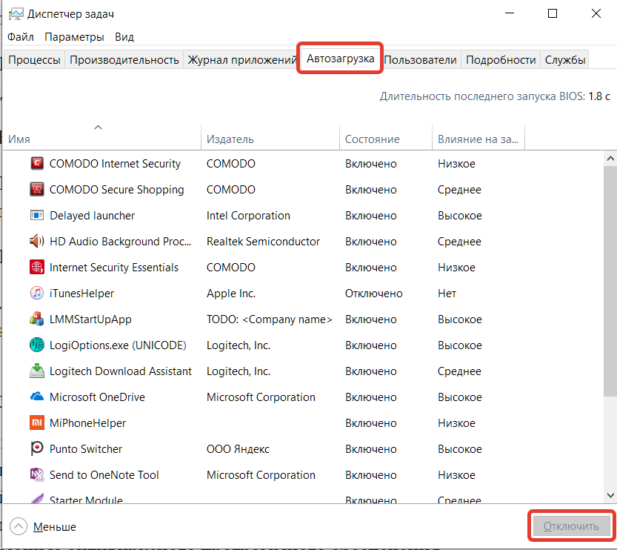Switch to the Журнал приложений tab

242,60
